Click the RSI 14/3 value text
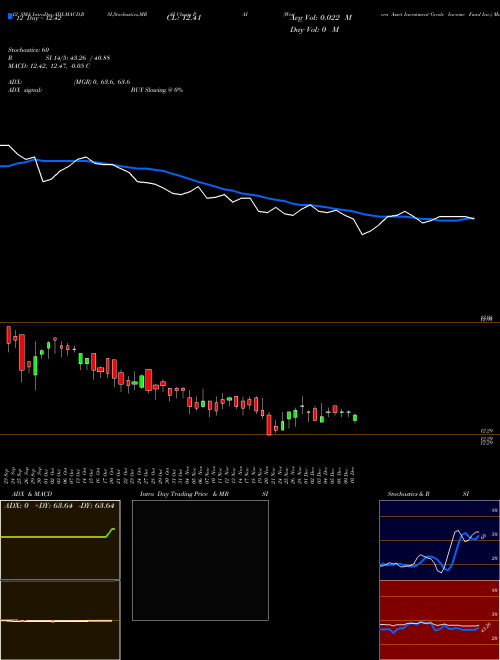The width and height of the screenshot is (500, 660). 78,58
